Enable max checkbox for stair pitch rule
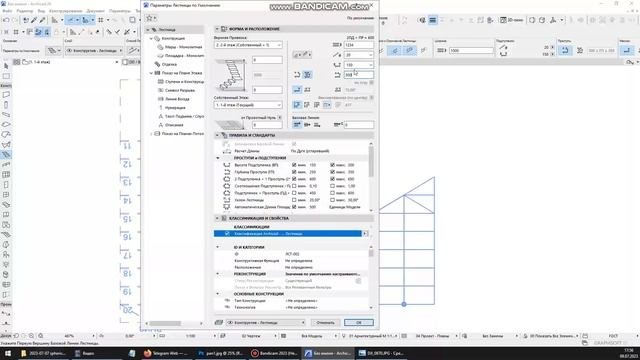640x360 pixels. coord(332,200)
